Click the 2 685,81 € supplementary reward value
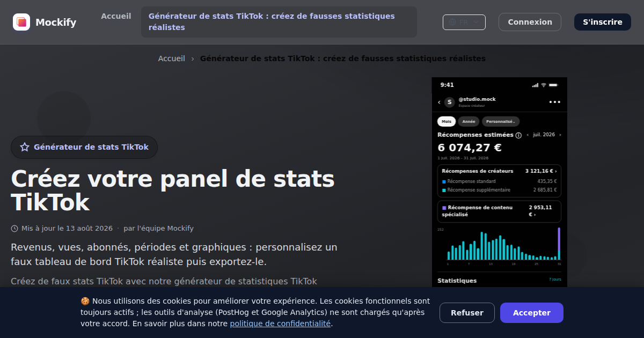 pyautogui.click(x=545, y=190)
